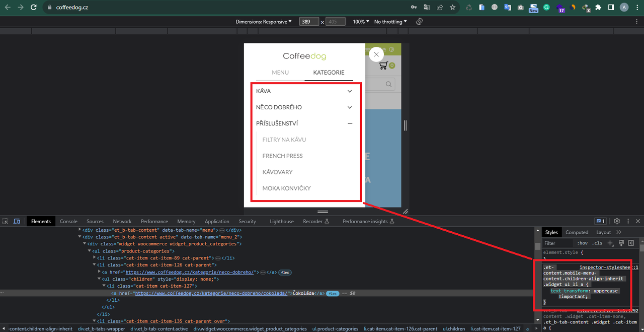
Task: Collapse the ul product-categories node arrow
Action: tap(90, 251)
